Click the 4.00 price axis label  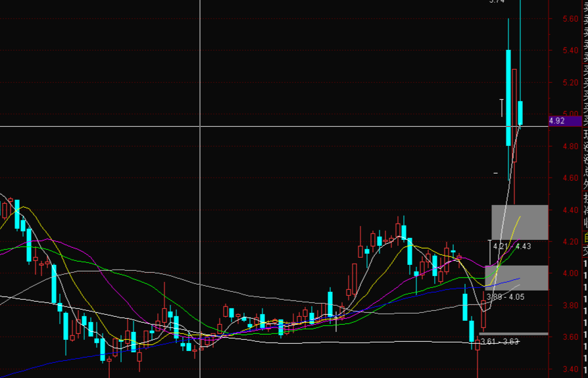pyautogui.click(x=570, y=273)
